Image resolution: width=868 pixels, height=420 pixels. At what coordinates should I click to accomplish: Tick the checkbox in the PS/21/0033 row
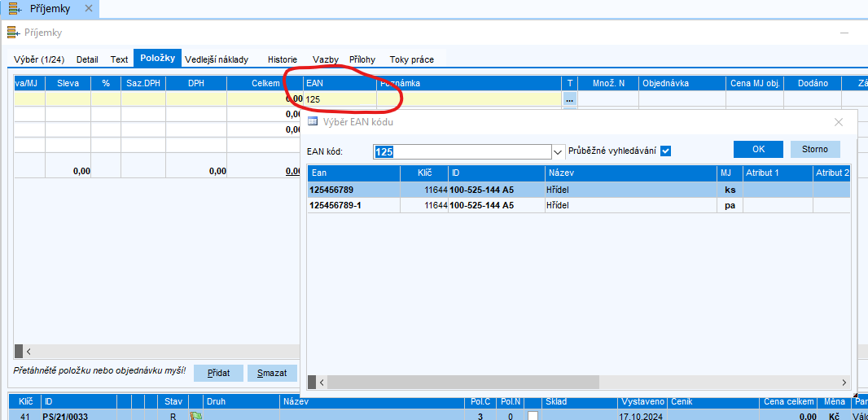coord(533,416)
